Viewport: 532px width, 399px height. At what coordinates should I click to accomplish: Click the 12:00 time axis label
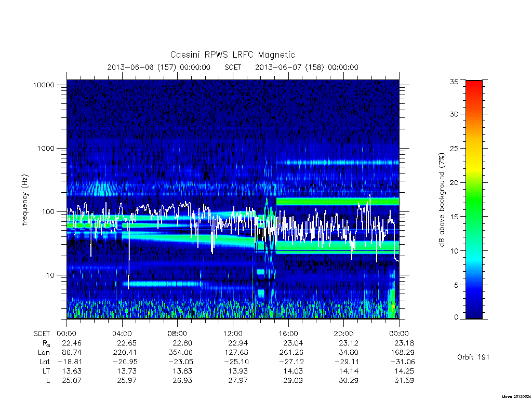(x=233, y=334)
